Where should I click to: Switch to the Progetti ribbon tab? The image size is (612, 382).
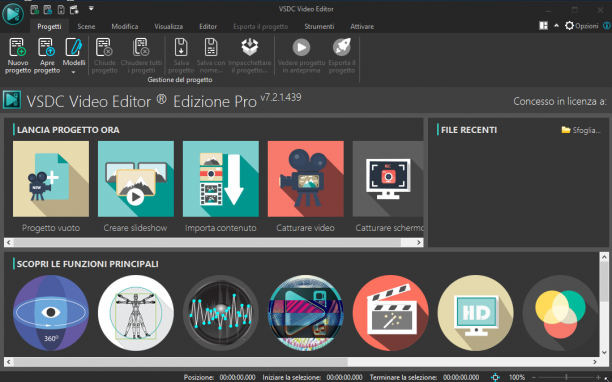pyautogui.click(x=49, y=27)
